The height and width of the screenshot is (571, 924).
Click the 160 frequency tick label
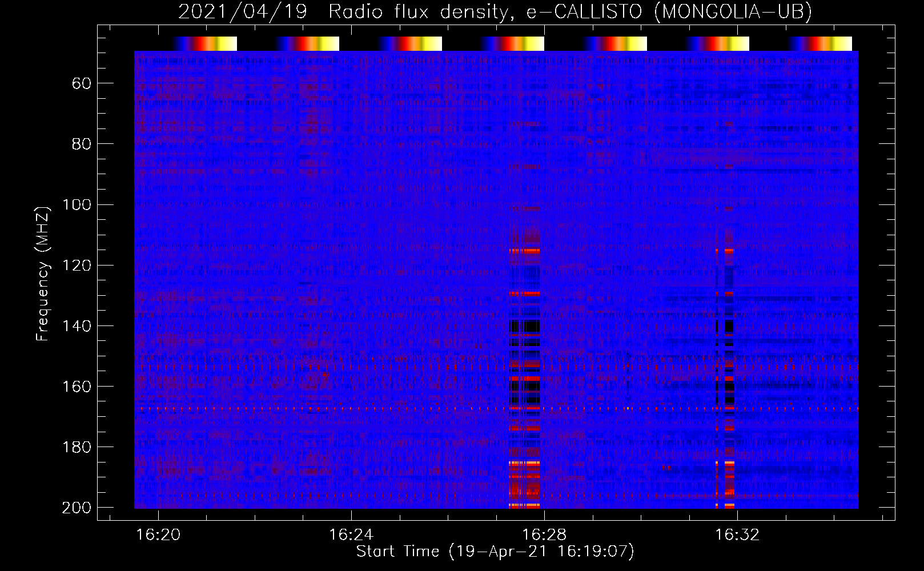coord(77,387)
